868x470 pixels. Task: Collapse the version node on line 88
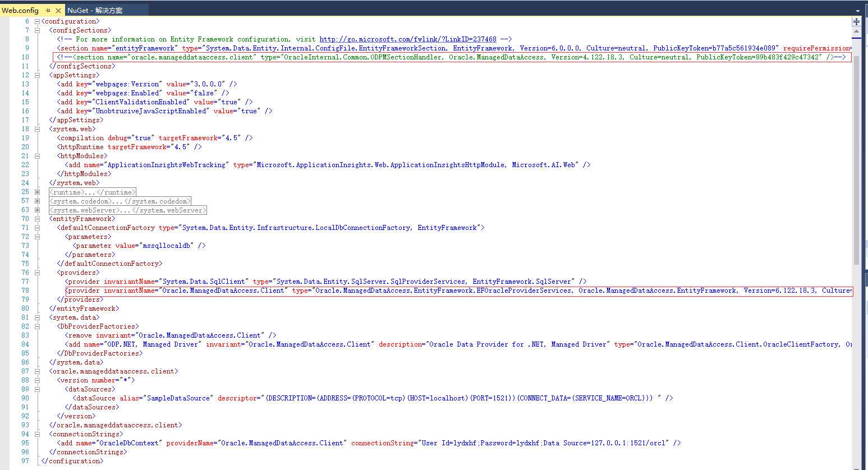[37, 380]
